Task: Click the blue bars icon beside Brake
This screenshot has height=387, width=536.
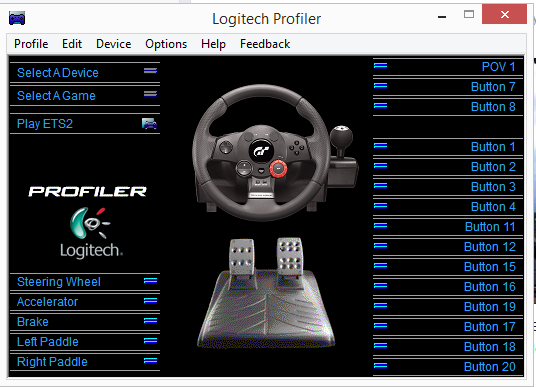Action: click(x=150, y=321)
